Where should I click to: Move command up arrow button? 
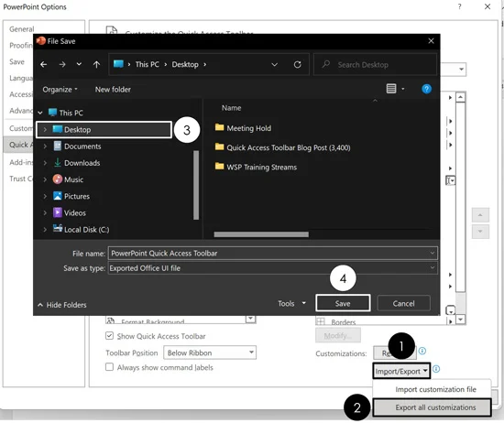480,215
